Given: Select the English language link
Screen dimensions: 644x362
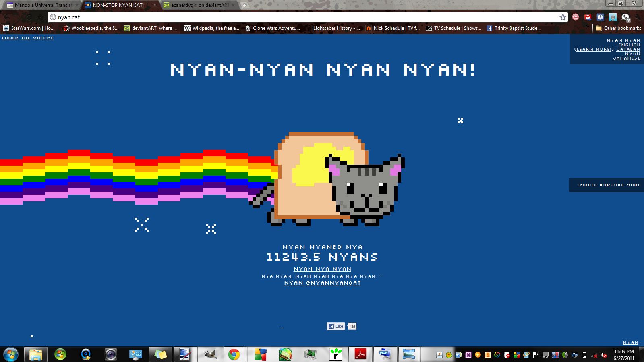Looking at the screenshot, I should [629, 45].
